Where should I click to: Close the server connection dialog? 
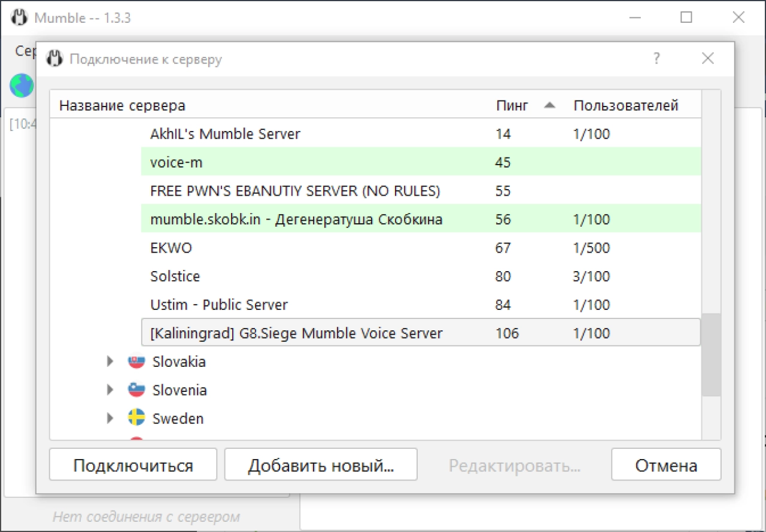click(x=708, y=58)
